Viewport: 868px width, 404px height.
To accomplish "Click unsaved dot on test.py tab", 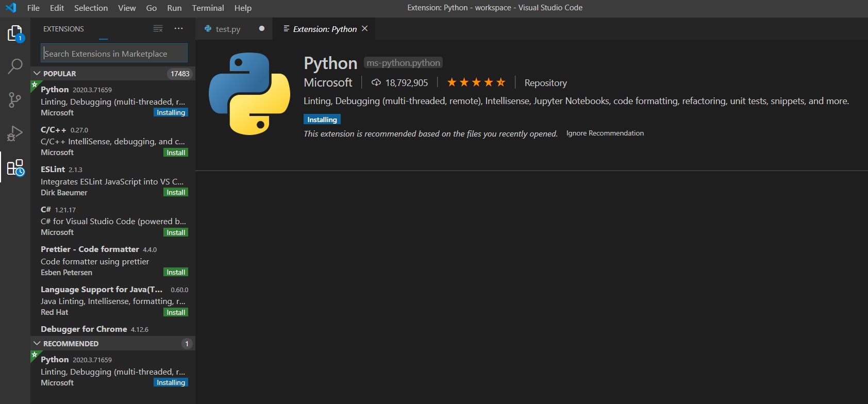I will point(262,29).
